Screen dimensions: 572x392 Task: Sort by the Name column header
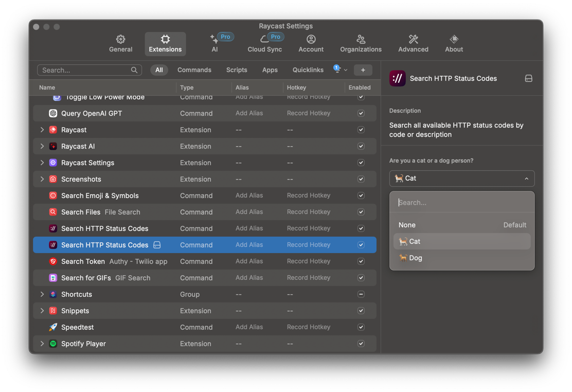tap(47, 87)
